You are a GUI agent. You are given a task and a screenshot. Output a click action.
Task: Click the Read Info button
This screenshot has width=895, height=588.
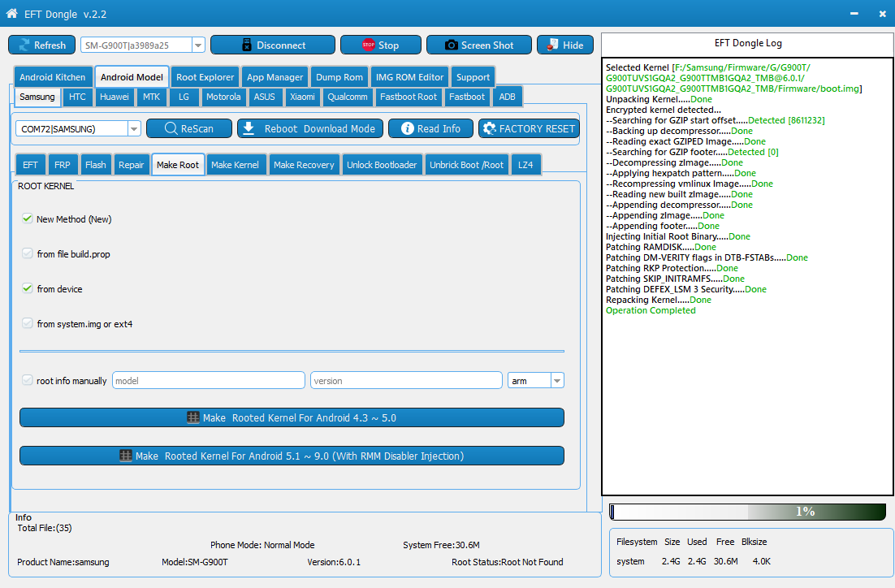click(431, 128)
